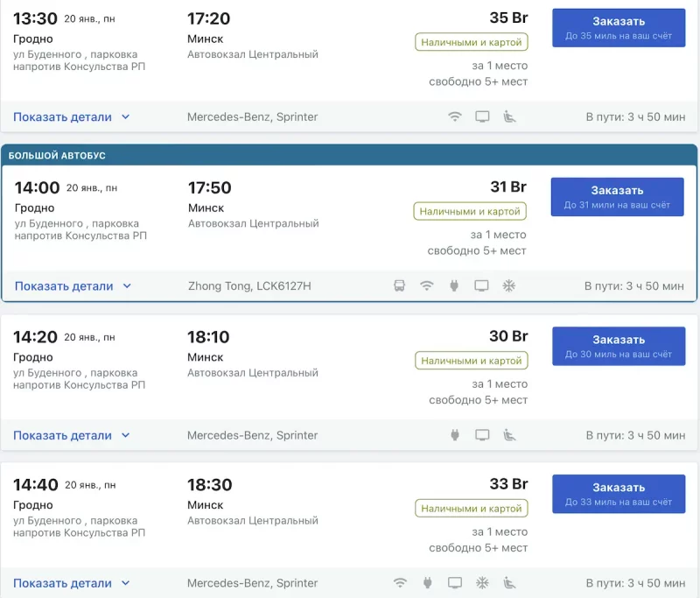Viewport: 700px width, 598px height.
Task: Click Wi-Fi icon on the 14:40 trip
Action: tap(401, 583)
